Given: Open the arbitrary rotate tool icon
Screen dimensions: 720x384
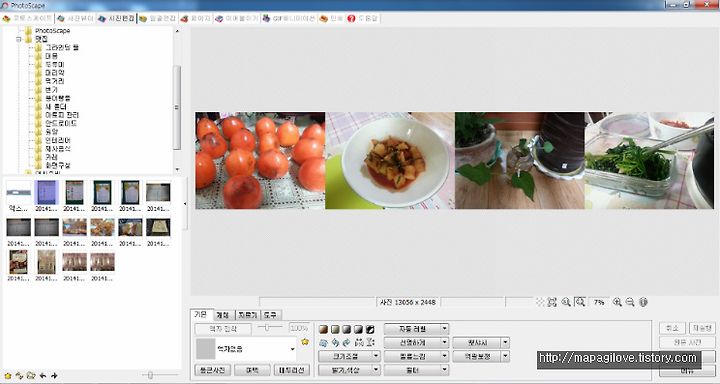Looking at the screenshot, I should coord(324,343).
